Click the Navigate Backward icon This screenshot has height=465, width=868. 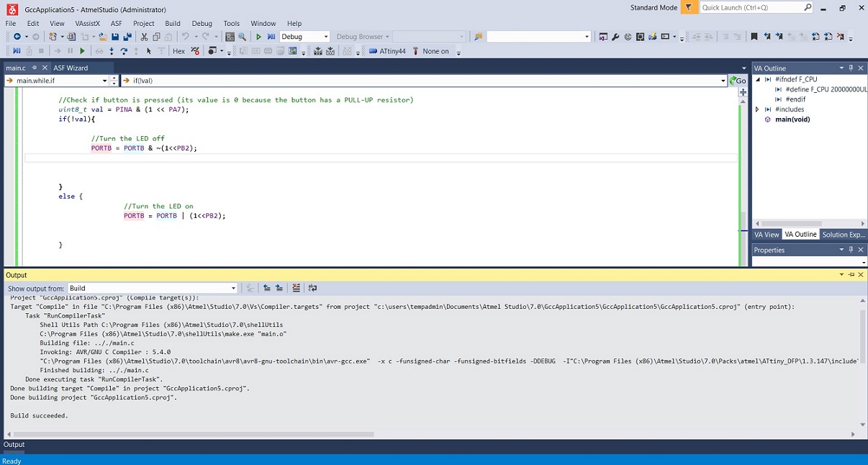click(x=17, y=37)
